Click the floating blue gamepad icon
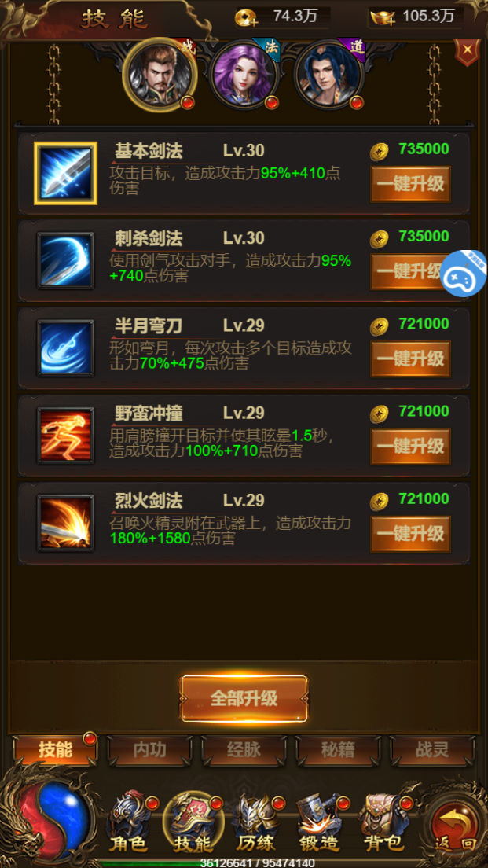Screen dimensions: 488x868 (464, 274)
